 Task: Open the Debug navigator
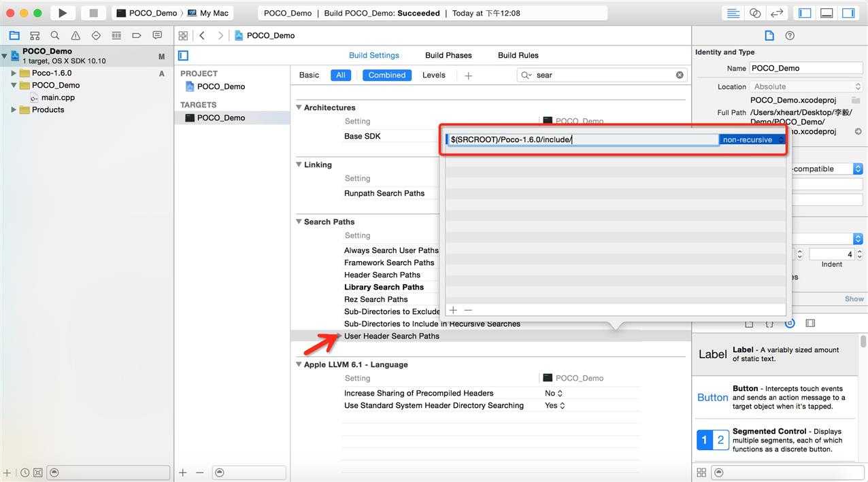[116, 35]
